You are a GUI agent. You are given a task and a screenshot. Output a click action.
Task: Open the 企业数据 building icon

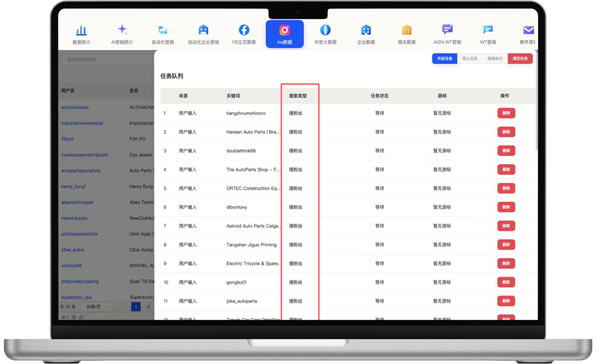366,30
